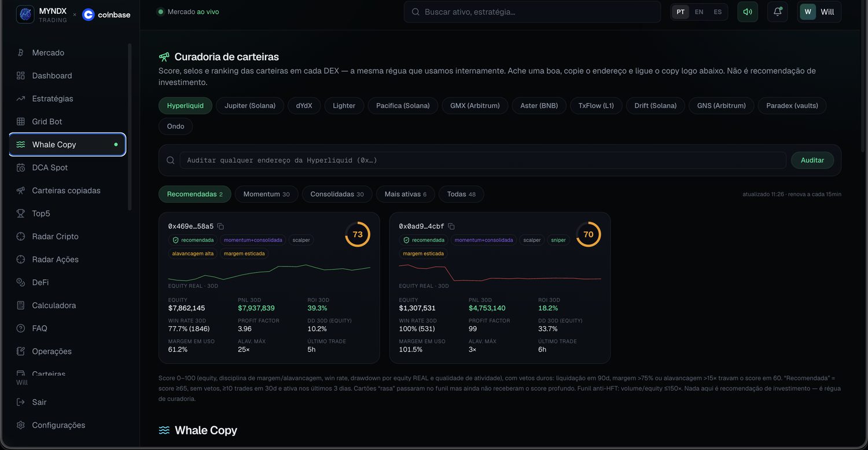This screenshot has height=450, width=868.
Task: Click the FAQ question-mark icon
Action: pyautogui.click(x=21, y=328)
